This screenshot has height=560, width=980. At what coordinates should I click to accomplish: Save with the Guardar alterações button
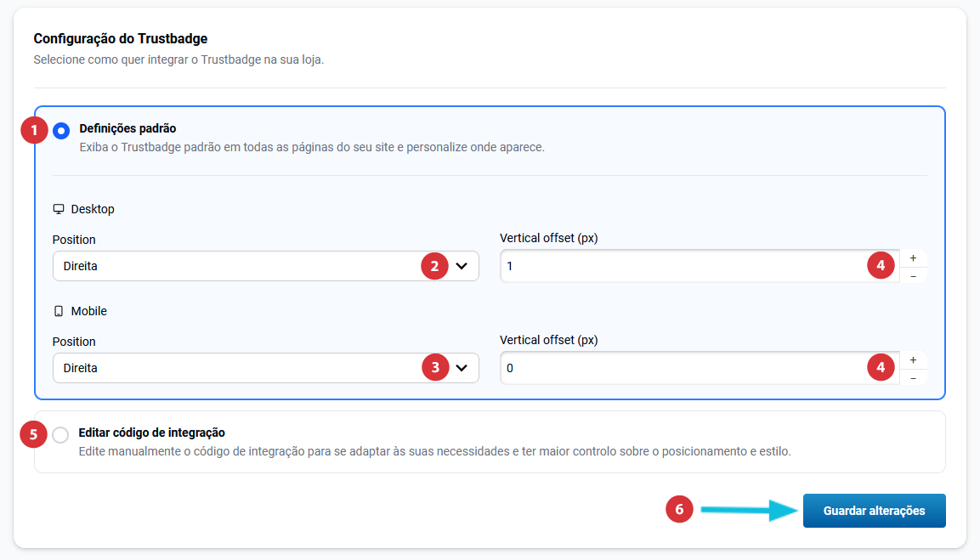click(874, 511)
